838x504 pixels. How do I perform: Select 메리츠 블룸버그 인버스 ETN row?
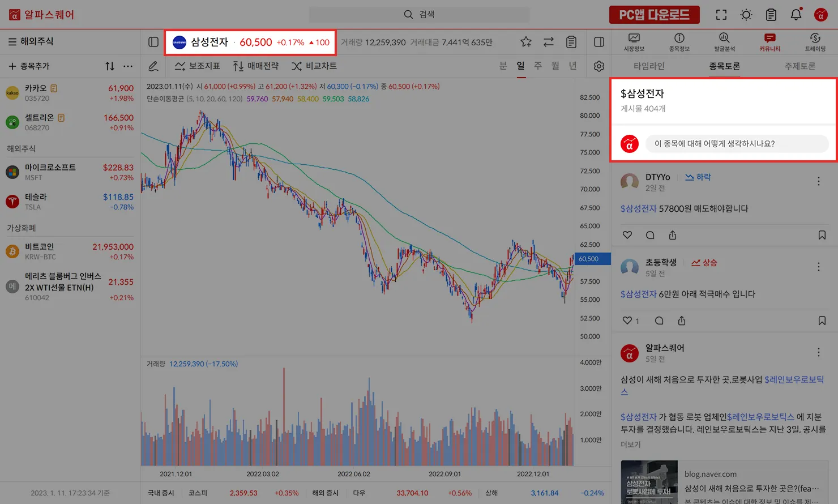[x=70, y=287]
